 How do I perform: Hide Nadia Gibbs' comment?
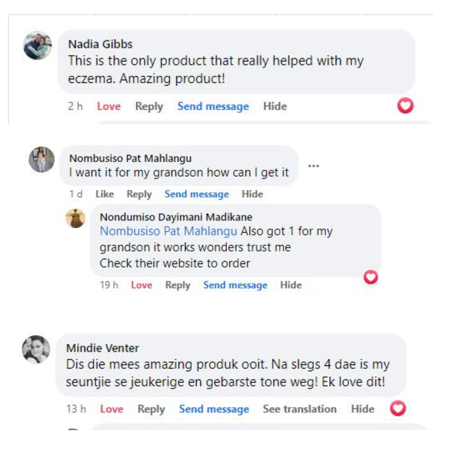coord(275,106)
